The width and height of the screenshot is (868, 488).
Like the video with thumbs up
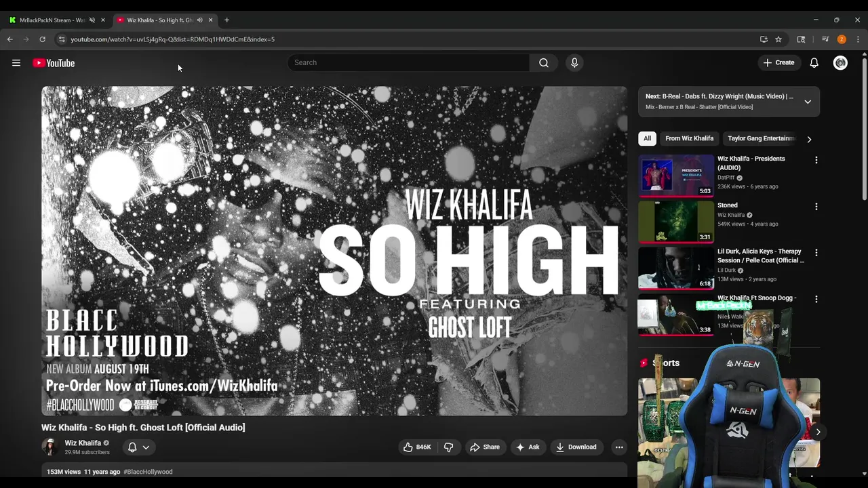click(x=417, y=447)
